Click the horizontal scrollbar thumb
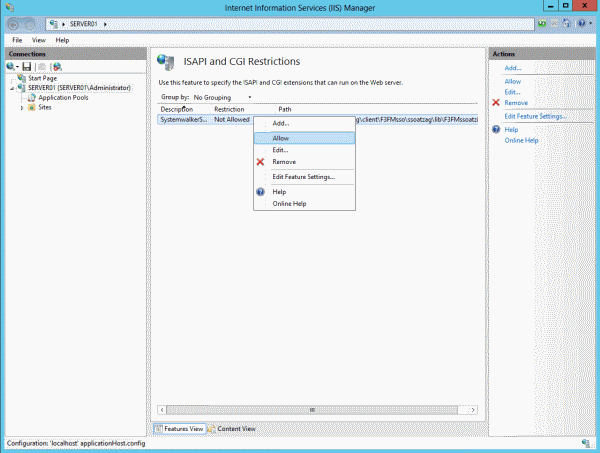The width and height of the screenshot is (600, 453). click(312, 410)
